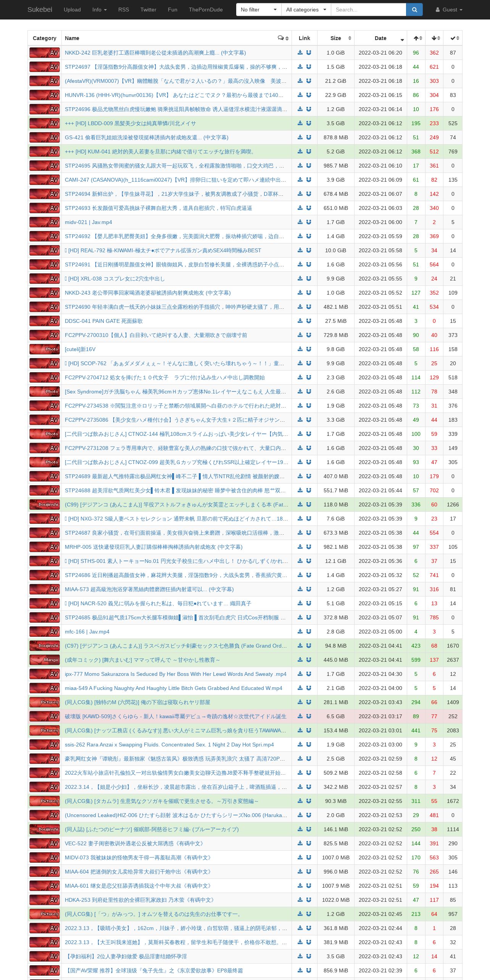Sort table by Date column

(380, 38)
